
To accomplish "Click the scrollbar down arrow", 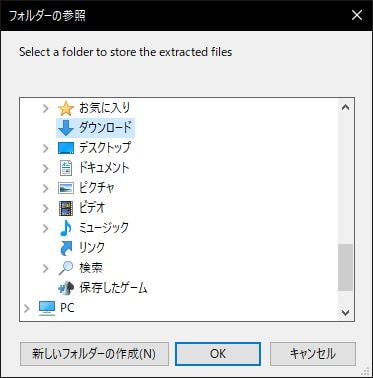I will tap(346, 312).
